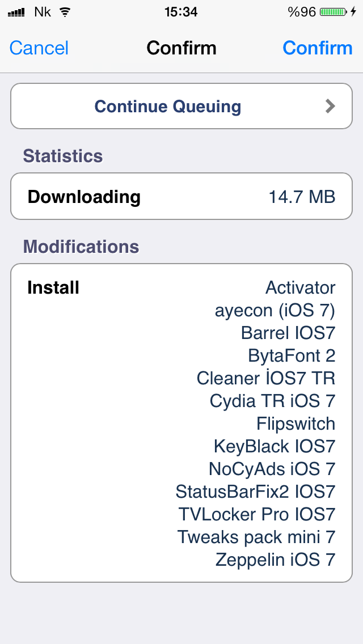Select Zeppelin iOS 7 package

point(275,560)
